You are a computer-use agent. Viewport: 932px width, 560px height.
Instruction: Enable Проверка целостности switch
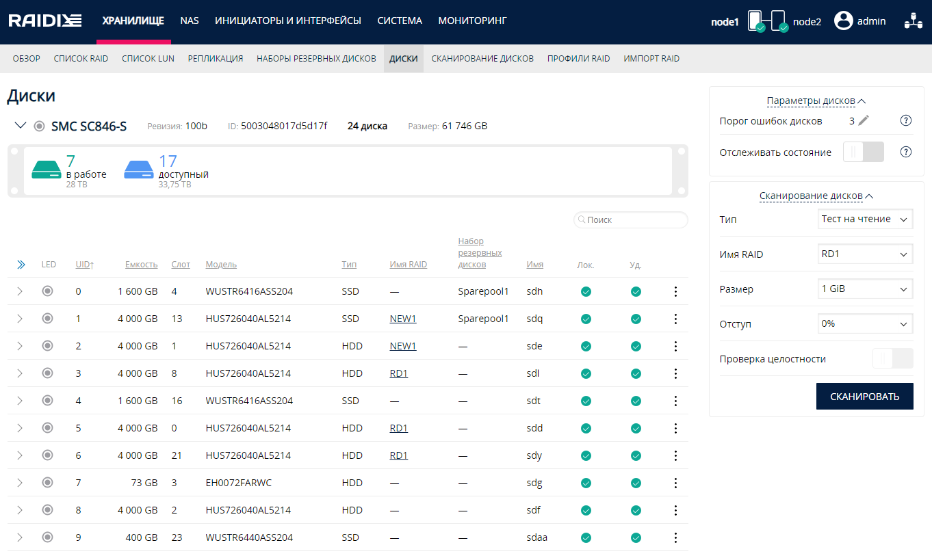click(893, 358)
